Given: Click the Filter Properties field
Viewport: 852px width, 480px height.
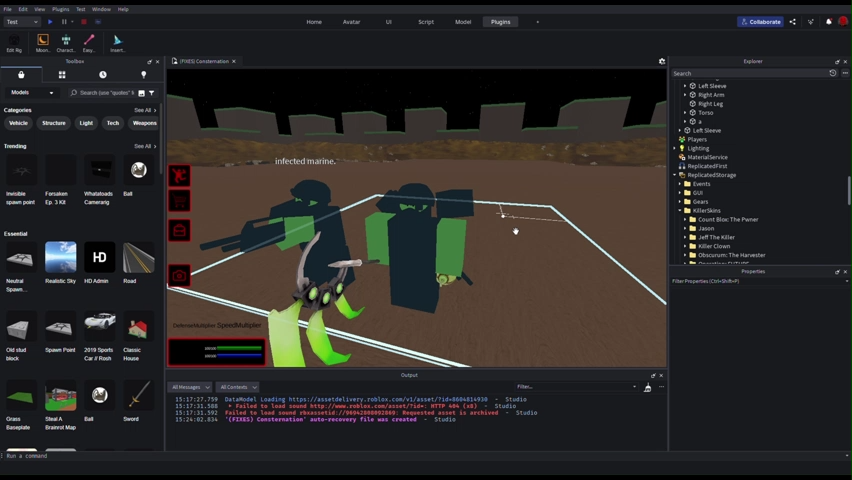Looking at the screenshot, I should point(758,281).
